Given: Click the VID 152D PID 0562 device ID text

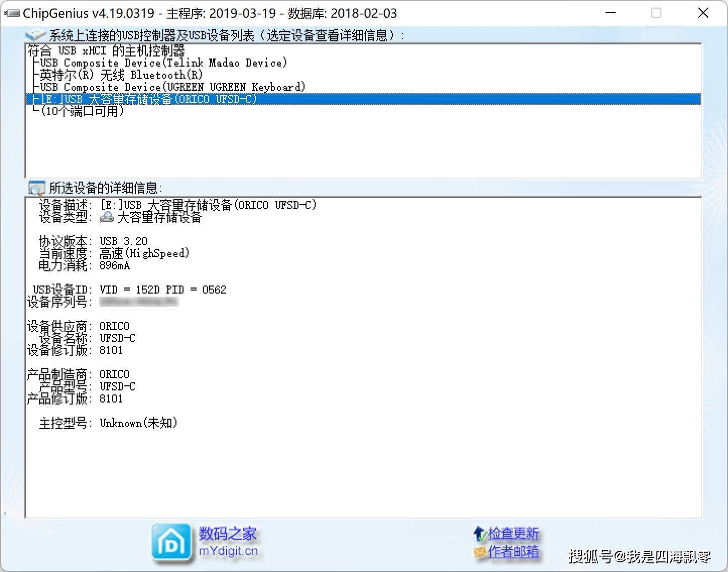Looking at the screenshot, I should 162,289.
